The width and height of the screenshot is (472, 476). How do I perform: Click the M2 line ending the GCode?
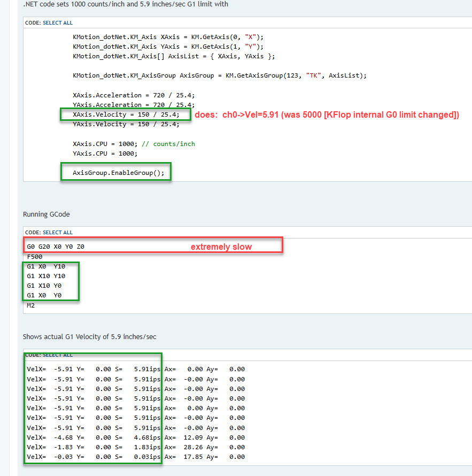[31, 305]
